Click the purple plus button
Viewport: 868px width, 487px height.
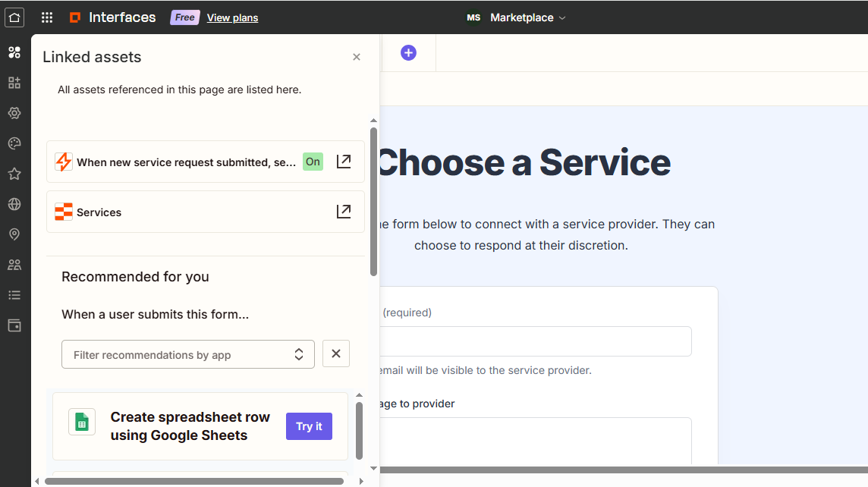pos(408,52)
